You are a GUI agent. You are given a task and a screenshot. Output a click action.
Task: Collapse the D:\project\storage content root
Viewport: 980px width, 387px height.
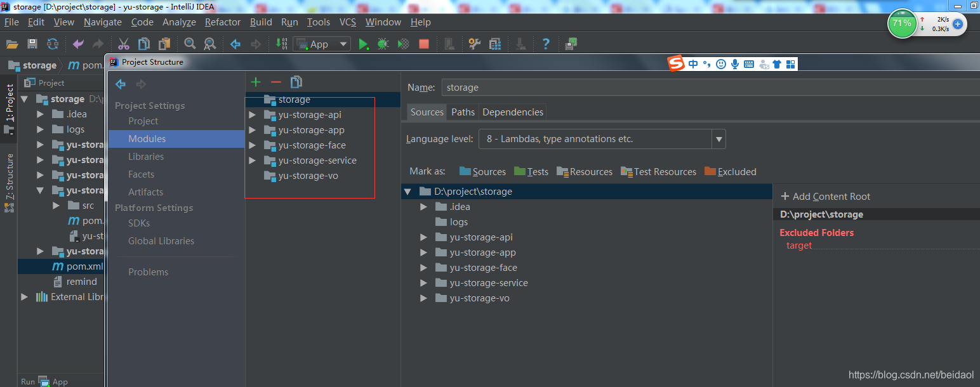point(408,192)
